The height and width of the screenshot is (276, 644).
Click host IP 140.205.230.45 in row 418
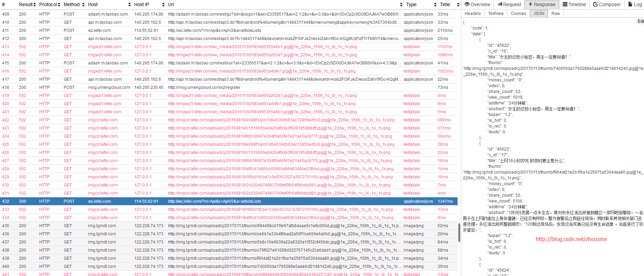coord(149,87)
